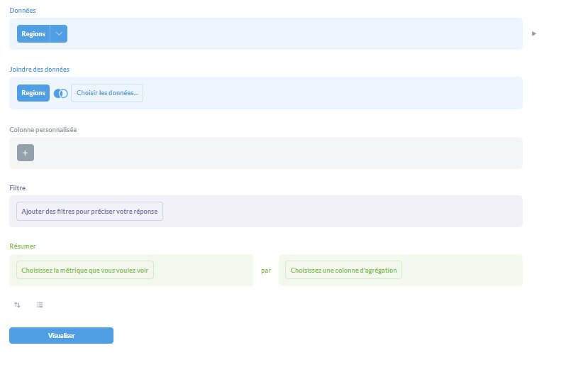Click the 'Joindre des données' section heading
This screenshot has height=365, width=588.
coord(39,69)
